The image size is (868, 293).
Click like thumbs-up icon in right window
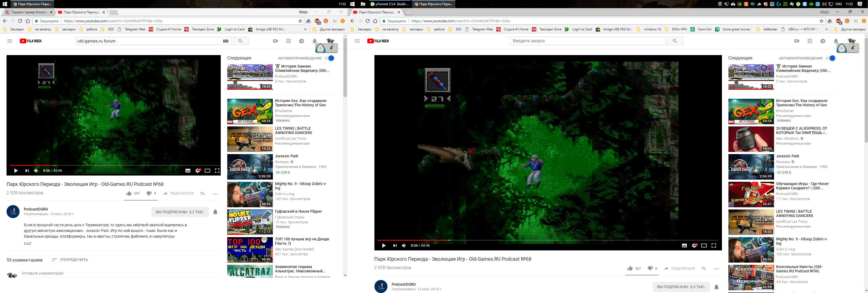pos(630,268)
